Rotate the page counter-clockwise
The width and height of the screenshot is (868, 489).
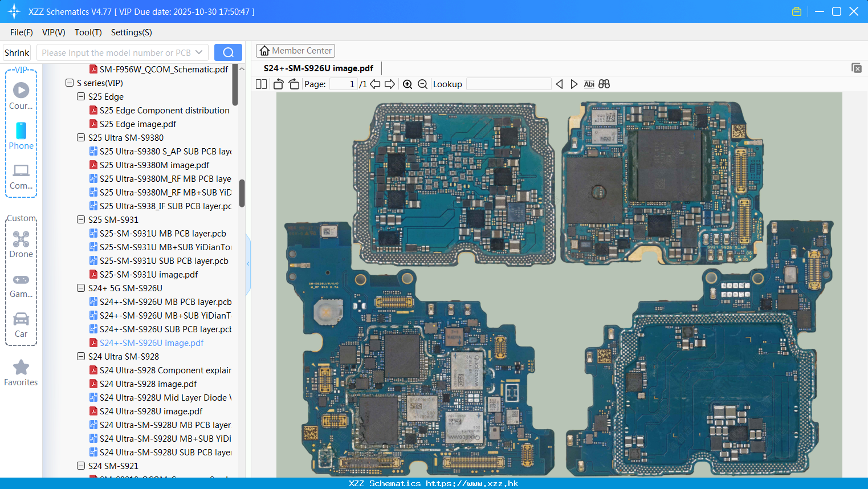[278, 84]
